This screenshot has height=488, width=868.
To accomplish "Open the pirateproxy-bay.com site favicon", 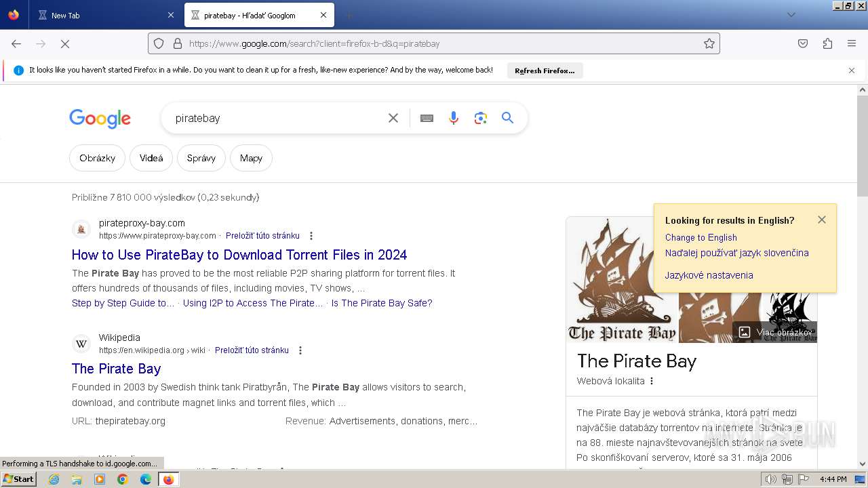I will (x=81, y=229).
